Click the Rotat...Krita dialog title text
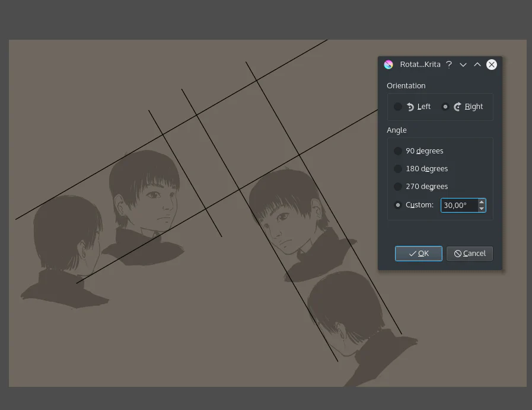Image resolution: width=532 pixels, height=410 pixels. coord(420,65)
